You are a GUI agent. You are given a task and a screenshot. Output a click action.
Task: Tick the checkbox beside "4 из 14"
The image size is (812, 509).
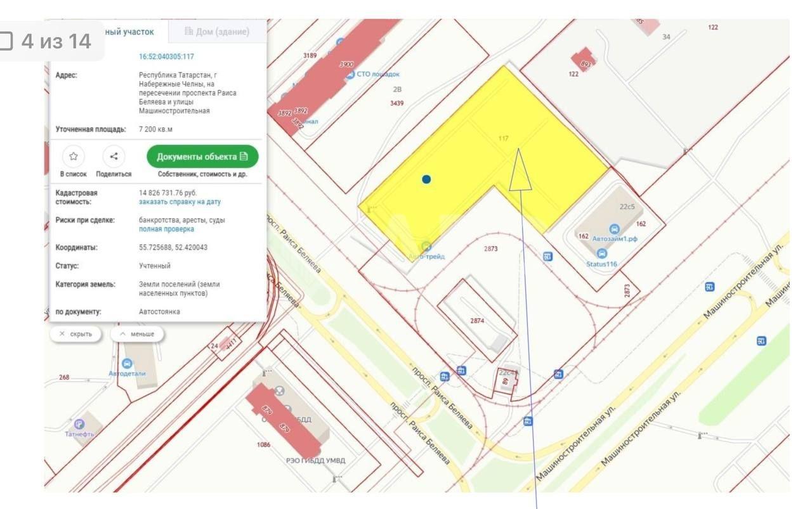point(6,41)
